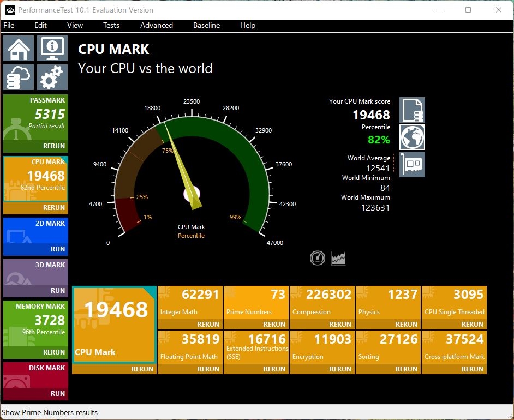Screen dimensions: 514x420
Task: Select the 2D Mark sidebar tile
Action: pos(35,231)
